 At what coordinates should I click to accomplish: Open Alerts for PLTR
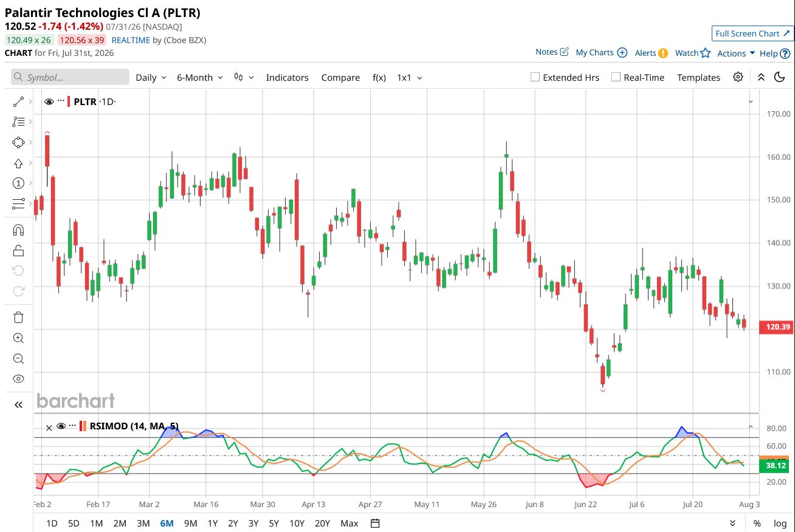[x=652, y=53]
